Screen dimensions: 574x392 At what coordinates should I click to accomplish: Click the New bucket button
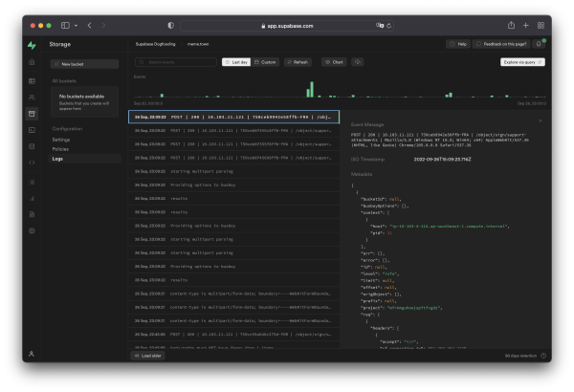[72, 64]
